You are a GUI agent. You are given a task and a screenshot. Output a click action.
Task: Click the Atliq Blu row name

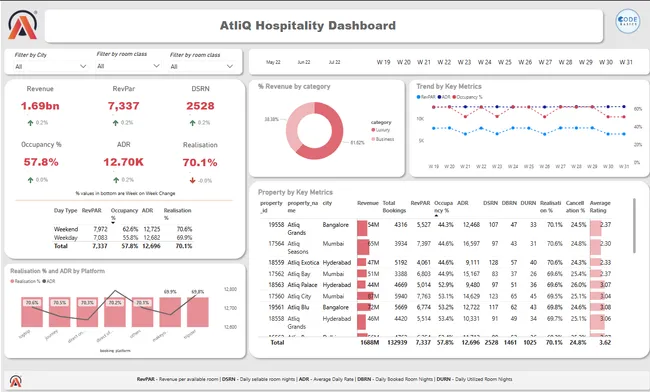coord(298,307)
